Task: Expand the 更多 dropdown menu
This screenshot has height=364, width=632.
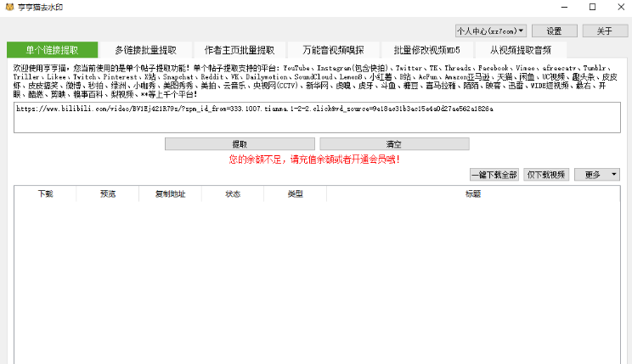Action: tap(597, 174)
